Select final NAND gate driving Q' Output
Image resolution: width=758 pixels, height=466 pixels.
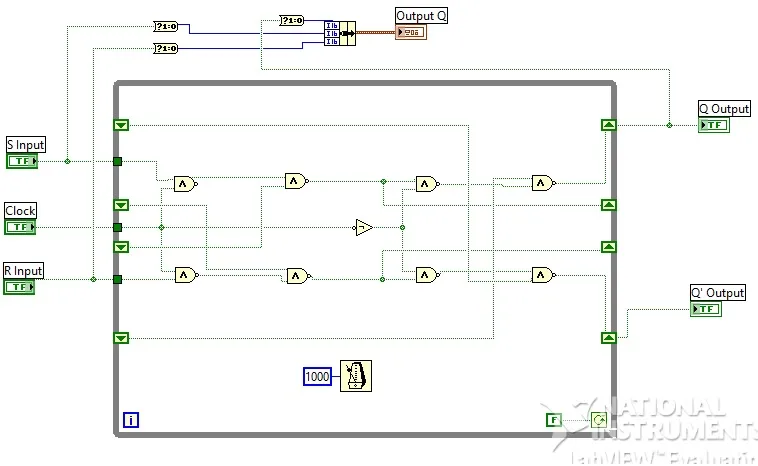coord(544,275)
